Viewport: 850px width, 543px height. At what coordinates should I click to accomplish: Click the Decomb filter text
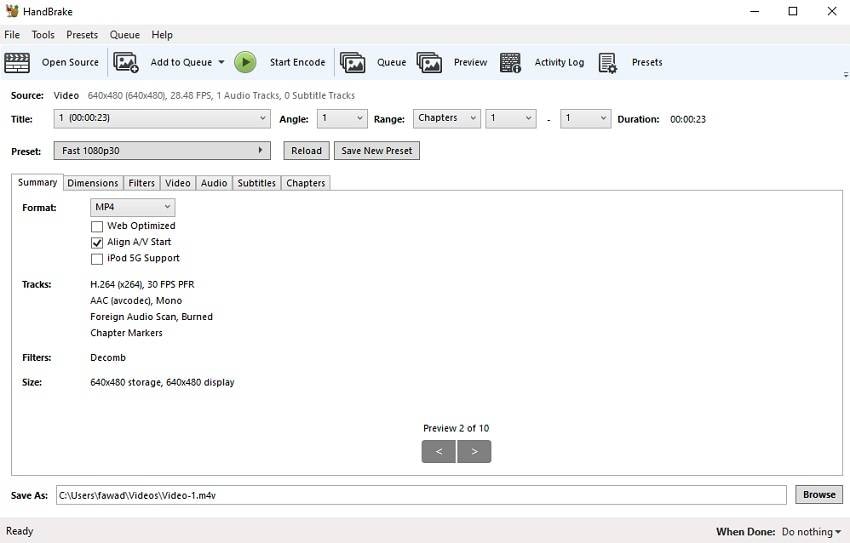pyautogui.click(x=108, y=358)
